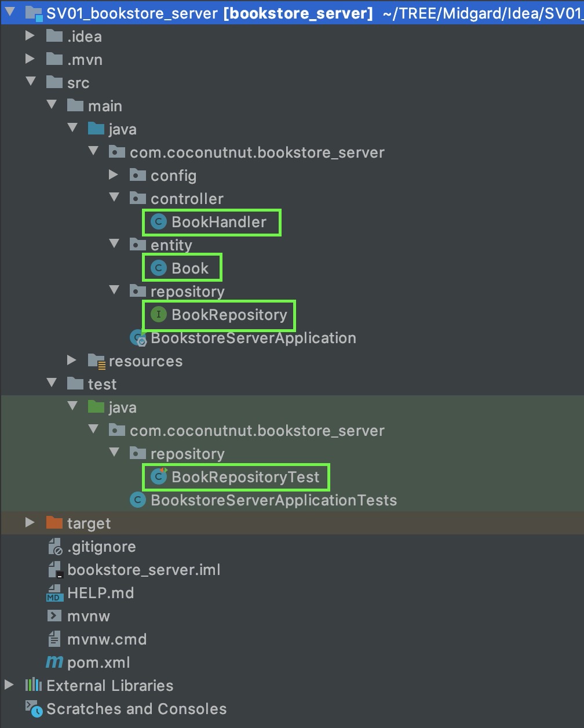
Task: Click the orange target folder icon
Action: tap(54, 523)
